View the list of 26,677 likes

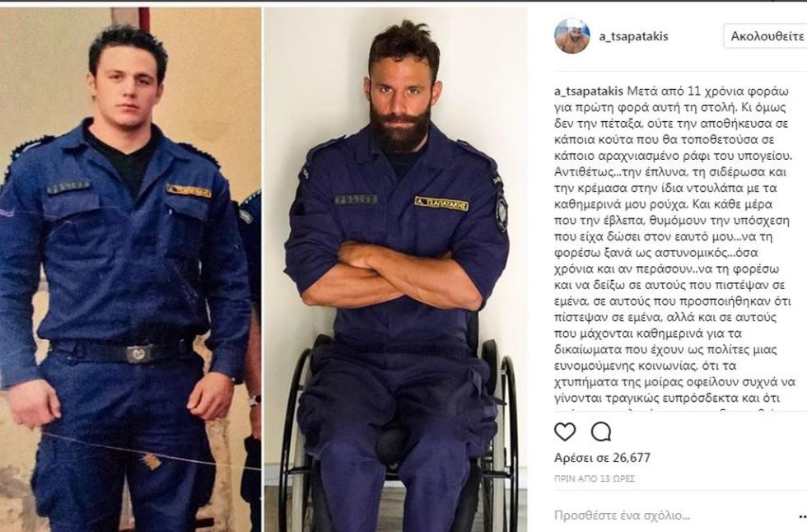pyautogui.click(x=602, y=457)
